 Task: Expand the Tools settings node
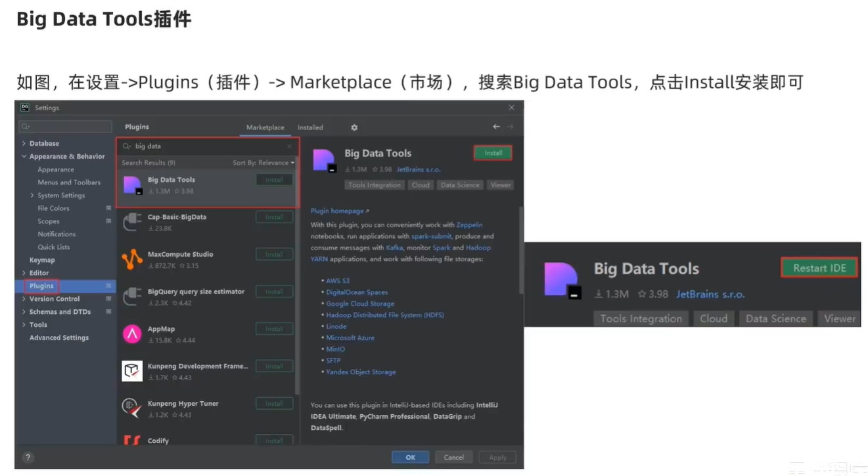pos(24,324)
